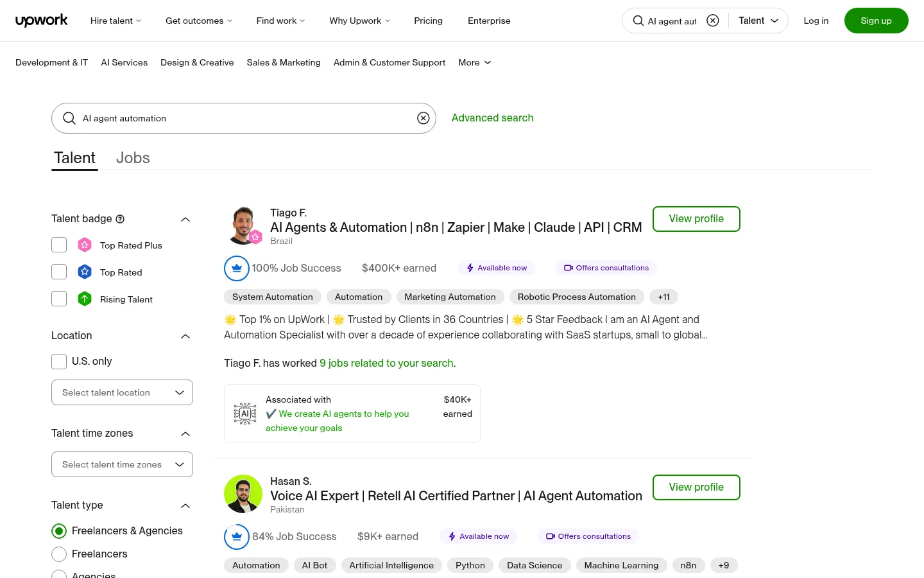Open 'We create AI agents' agency link

click(x=337, y=421)
